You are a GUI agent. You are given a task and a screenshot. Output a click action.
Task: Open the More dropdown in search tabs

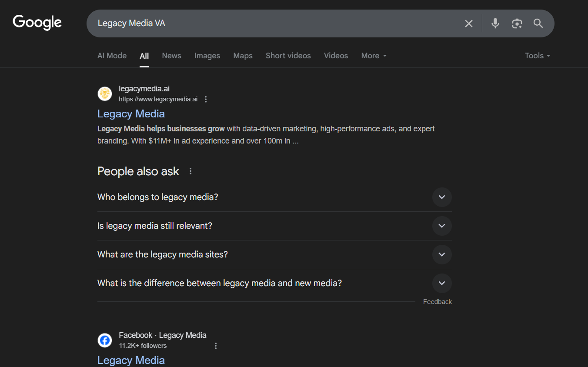[x=374, y=56]
